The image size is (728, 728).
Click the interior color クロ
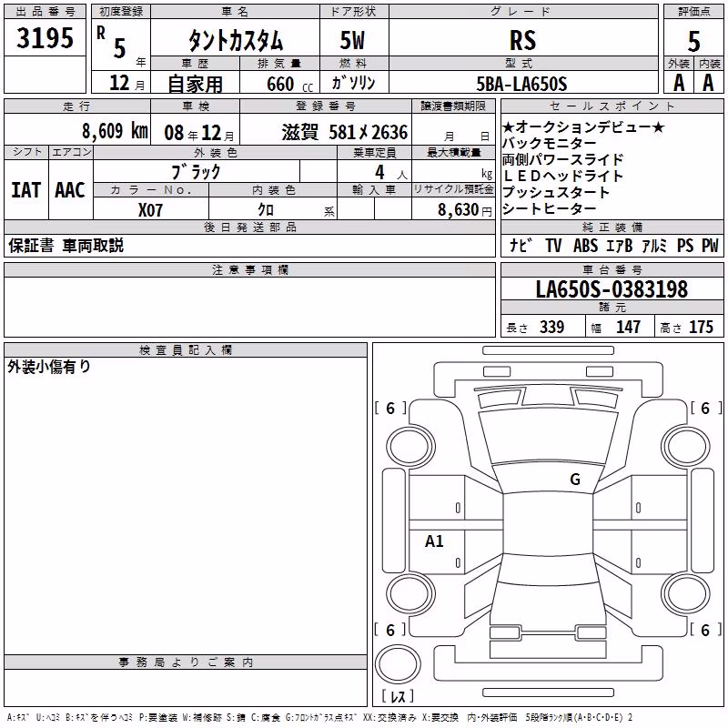point(266,210)
